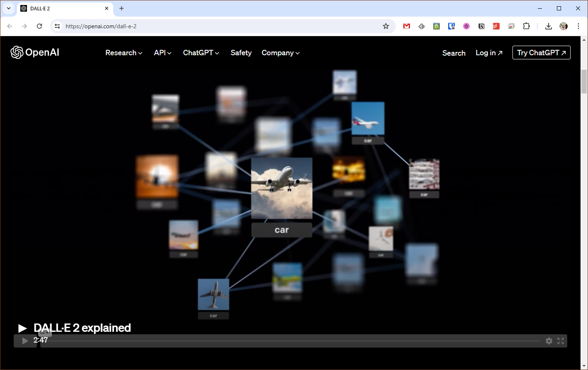Viewport: 588px width, 370px height.
Task: Play video from the control bar
Action: tap(25, 341)
